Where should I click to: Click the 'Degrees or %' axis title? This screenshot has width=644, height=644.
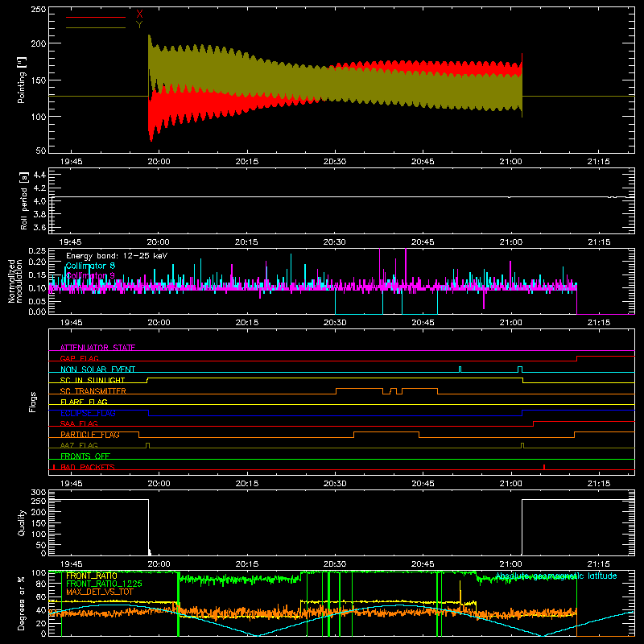[x=22, y=603]
